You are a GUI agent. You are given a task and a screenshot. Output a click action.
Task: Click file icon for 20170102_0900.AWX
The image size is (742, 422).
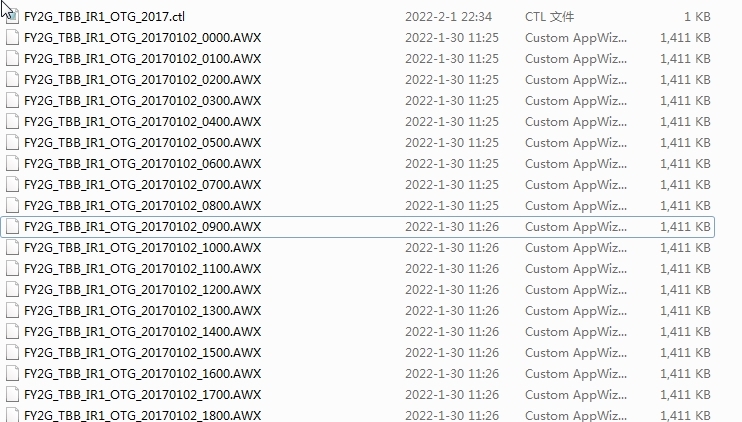pyautogui.click(x=12, y=227)
